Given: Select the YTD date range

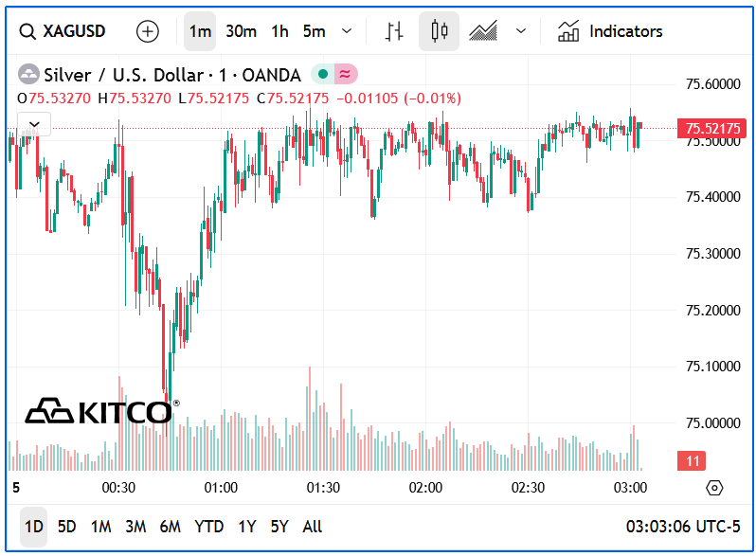Looking at the screenshot, I should point(208,527).
